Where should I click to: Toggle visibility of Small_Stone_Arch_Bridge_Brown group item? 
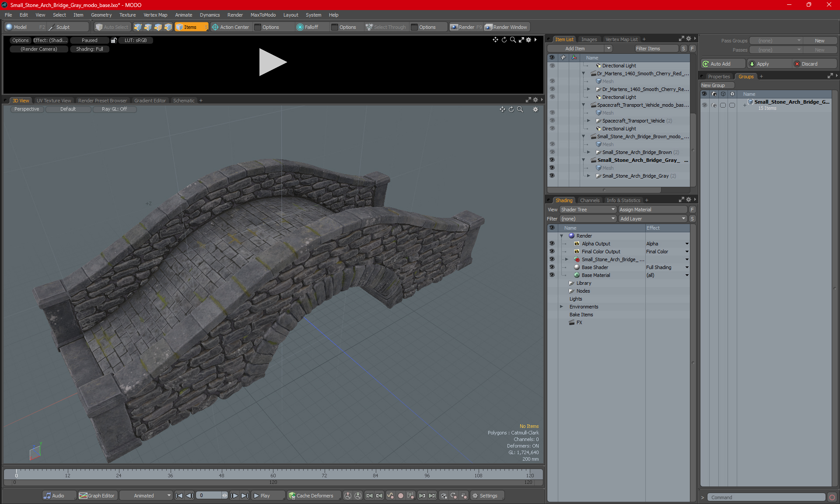pos(552,152)
